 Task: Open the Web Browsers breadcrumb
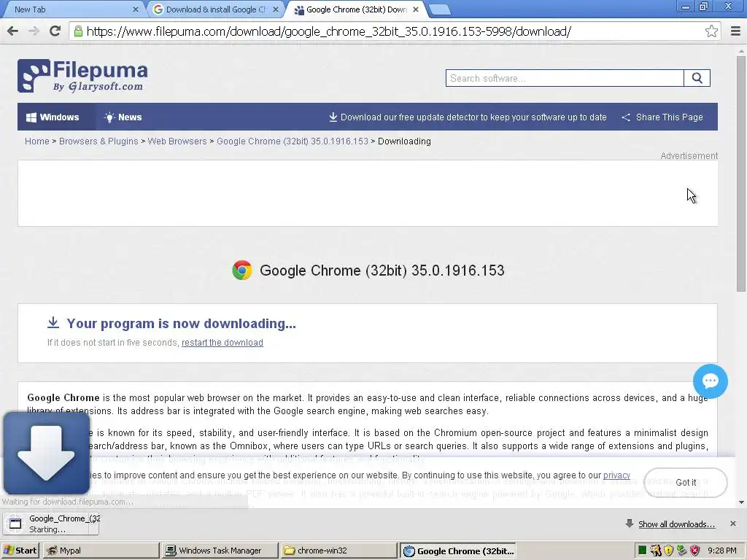(177, 141)
